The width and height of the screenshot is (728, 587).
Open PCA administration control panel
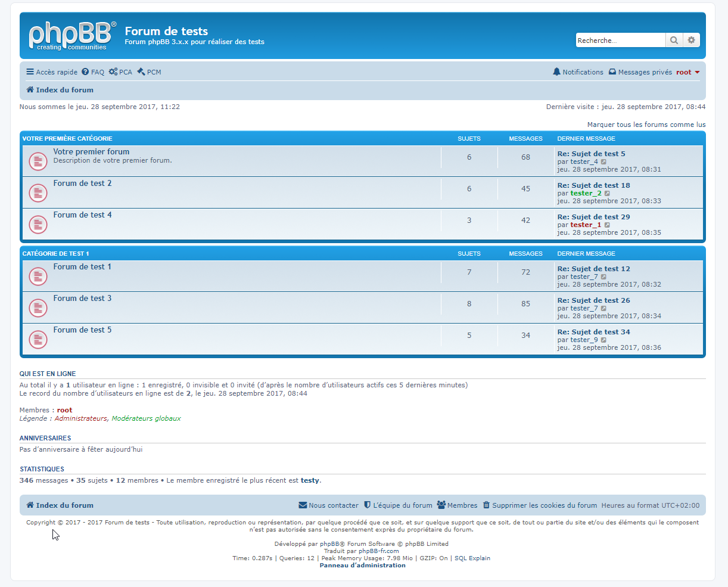[120, 72]
